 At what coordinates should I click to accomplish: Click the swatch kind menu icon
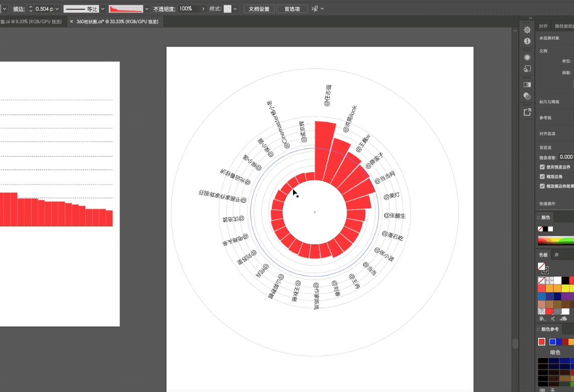(553, 319)
